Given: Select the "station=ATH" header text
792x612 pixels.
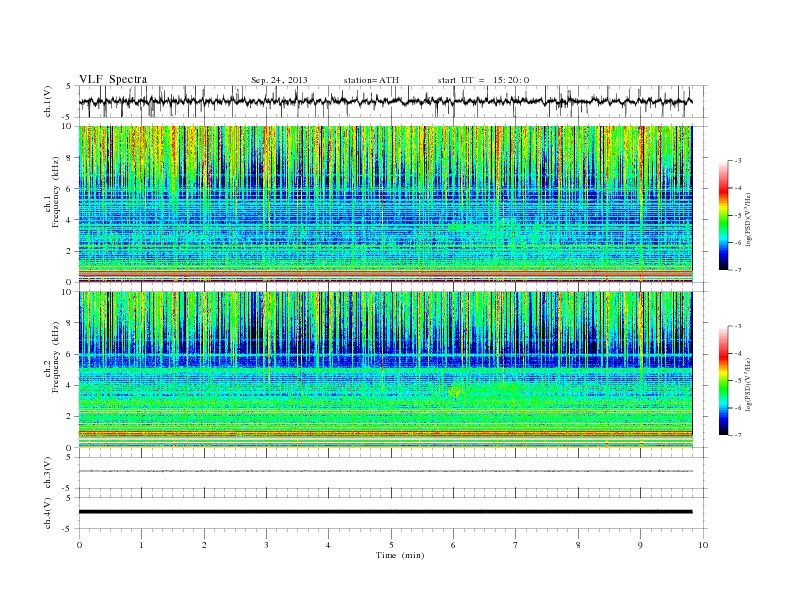Looking at the screenshot, I should (371, 80).
